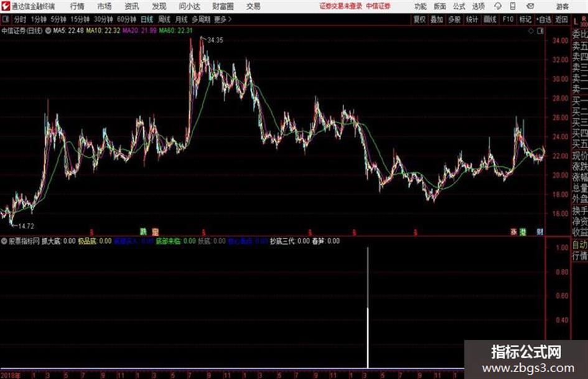The width and height of the screenshot is (588, 379).
Task: Click MA60: 22.31 value label
Action: pos(175,30)
